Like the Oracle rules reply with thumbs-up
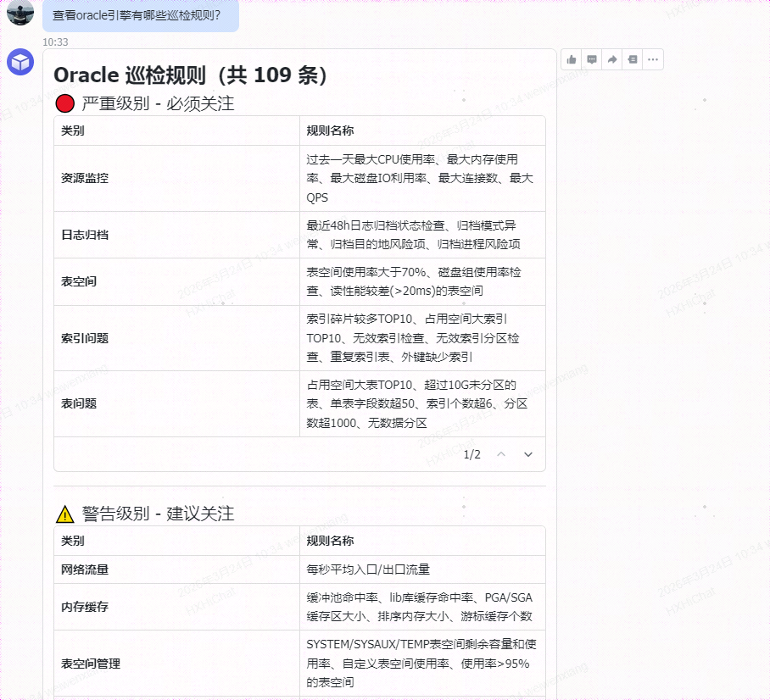The image size is (770, 700). click(x=571, y=59)
